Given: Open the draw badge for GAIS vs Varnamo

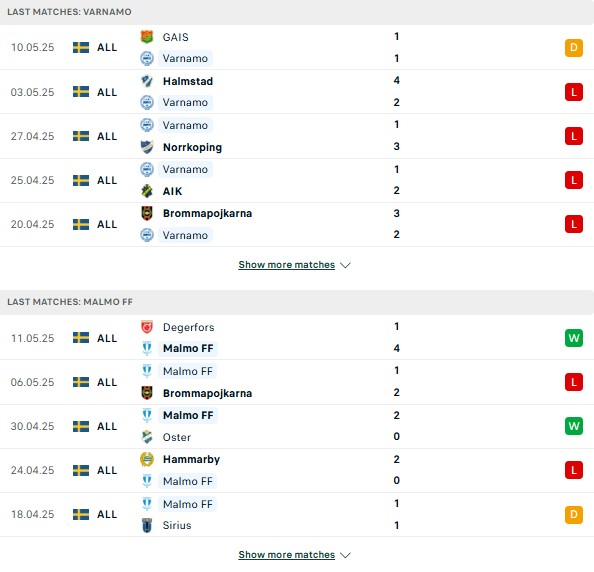Looking at the screenshot, I should coord(574,48).
